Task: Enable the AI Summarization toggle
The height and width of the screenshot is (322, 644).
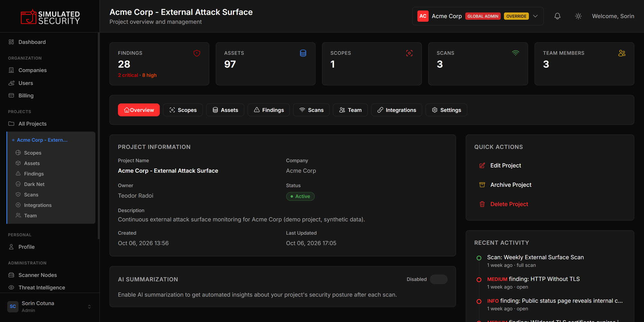Action: [x=439, y=279]
